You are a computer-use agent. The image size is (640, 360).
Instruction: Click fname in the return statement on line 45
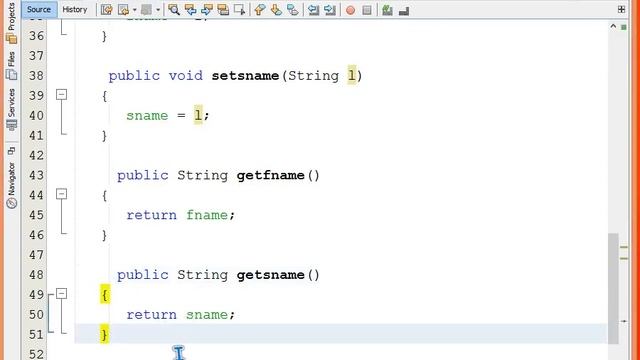coord(207,215)
